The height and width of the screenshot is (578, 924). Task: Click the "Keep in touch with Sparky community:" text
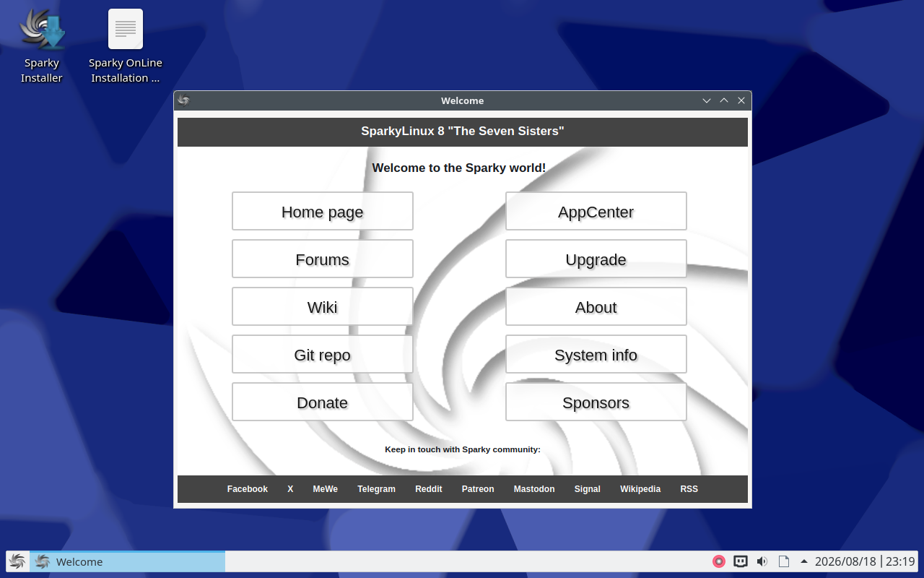pos(463,449)
